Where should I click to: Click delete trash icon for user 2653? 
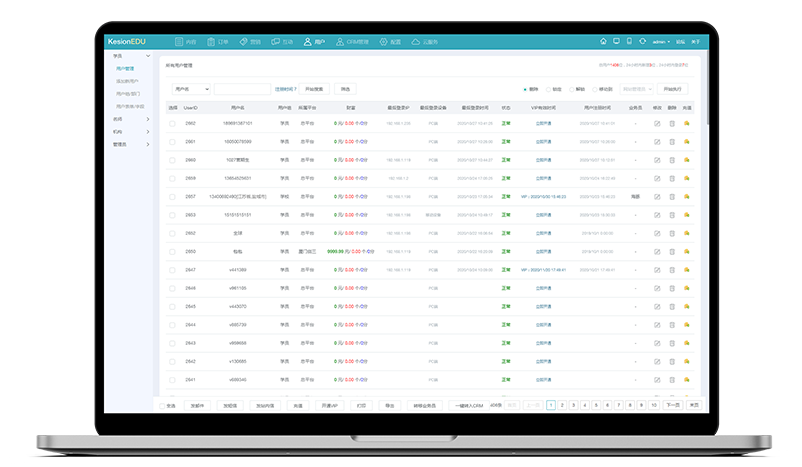672,215
